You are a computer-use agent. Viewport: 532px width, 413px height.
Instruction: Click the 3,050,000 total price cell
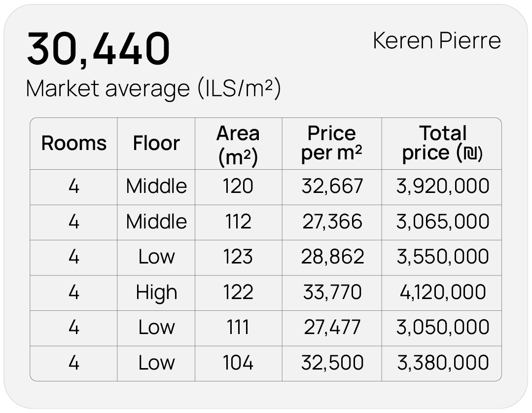coord(442,328)
